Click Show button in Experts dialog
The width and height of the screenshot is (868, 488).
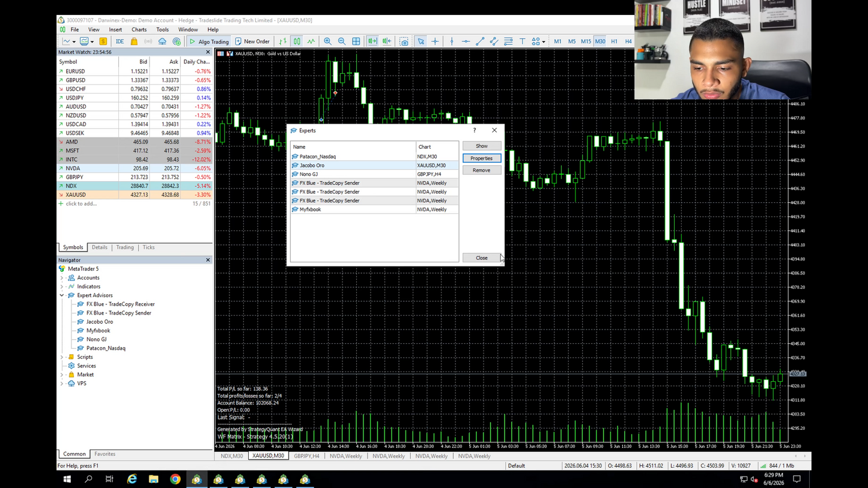[482, 146]
